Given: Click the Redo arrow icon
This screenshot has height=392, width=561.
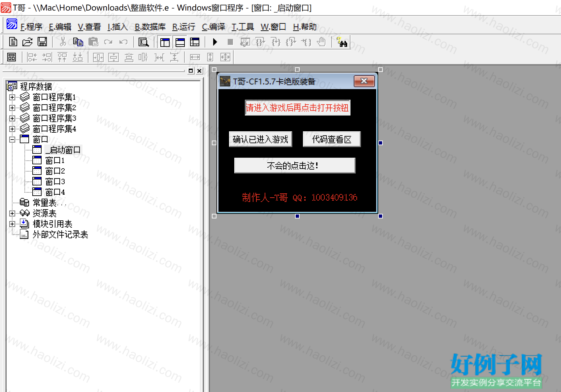Looking at the screenshot, I should click(108, 42).
